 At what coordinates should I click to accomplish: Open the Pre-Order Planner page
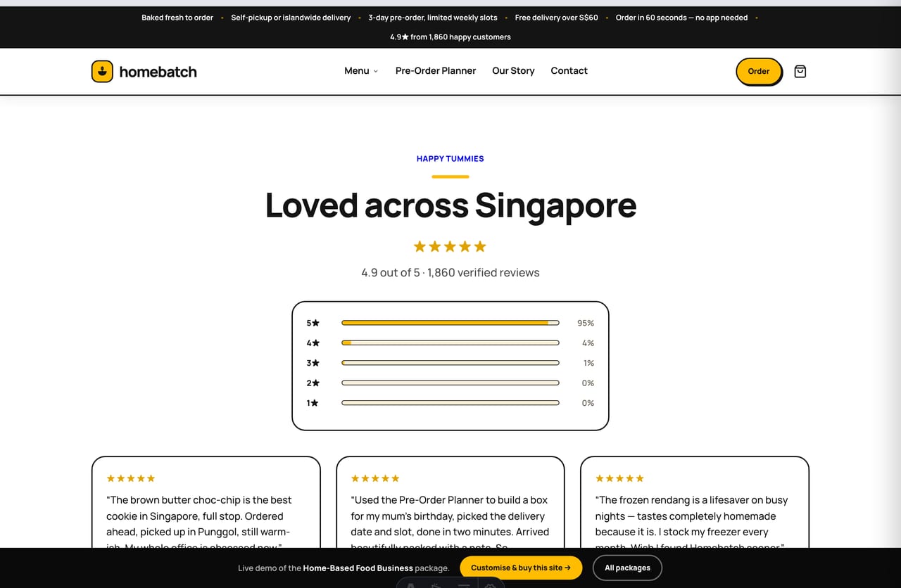[x=436, y=70]
